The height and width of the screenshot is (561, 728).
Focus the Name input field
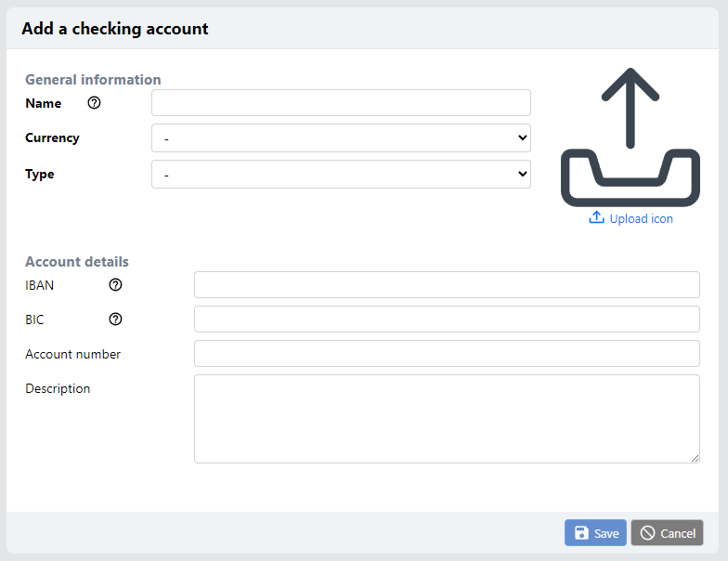tap(341, 102)
